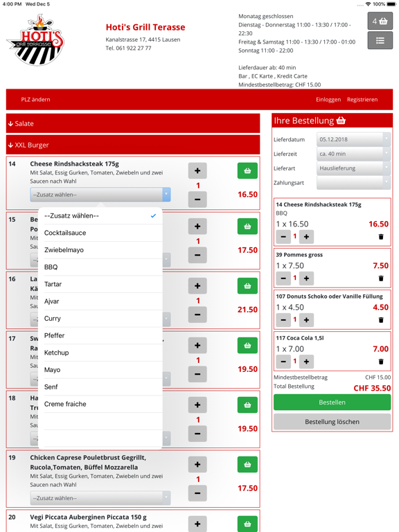Reduce Pommes gross quantity in order
399x532 pixels.
tap(283, 278)
